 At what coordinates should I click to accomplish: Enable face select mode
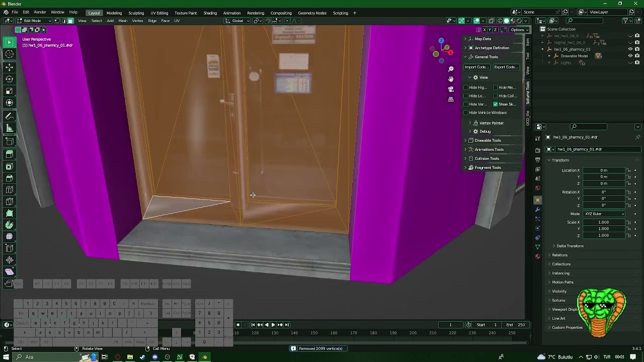point(70,21)
